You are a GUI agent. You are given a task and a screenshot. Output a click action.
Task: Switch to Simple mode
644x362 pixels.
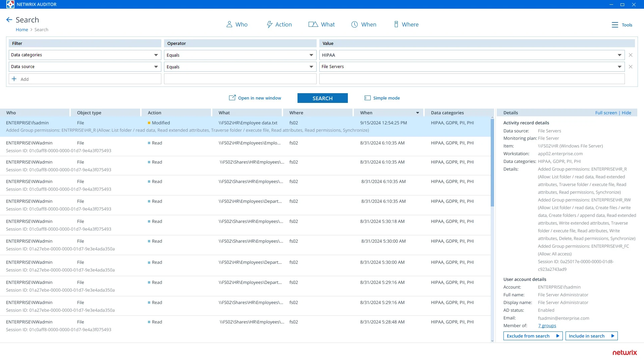[x=382, y=98]
